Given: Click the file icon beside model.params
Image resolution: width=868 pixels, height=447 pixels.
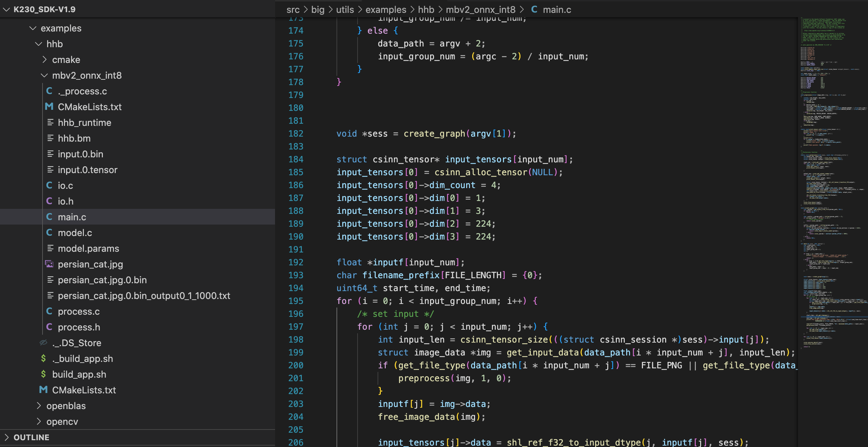Looking at the screenshot, I should click(50, 249).
